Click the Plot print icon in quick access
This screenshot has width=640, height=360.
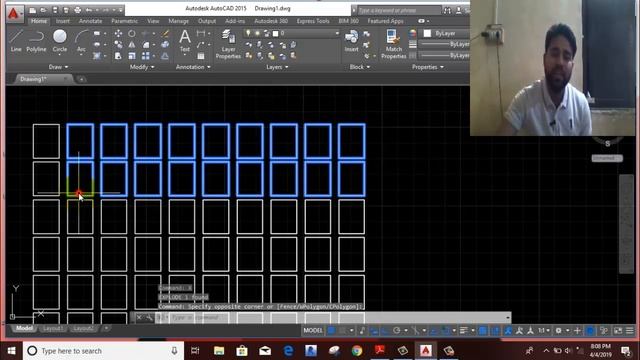click(x=77, y=10)
